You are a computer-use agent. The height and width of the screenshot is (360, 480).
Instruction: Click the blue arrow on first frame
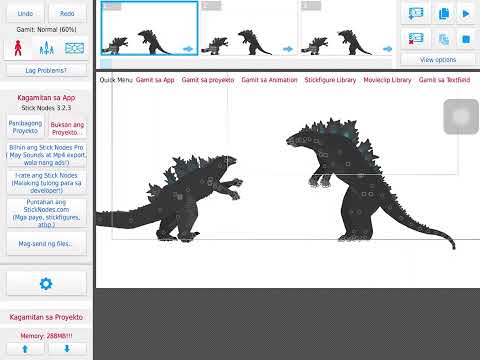(x=188, y=49)
